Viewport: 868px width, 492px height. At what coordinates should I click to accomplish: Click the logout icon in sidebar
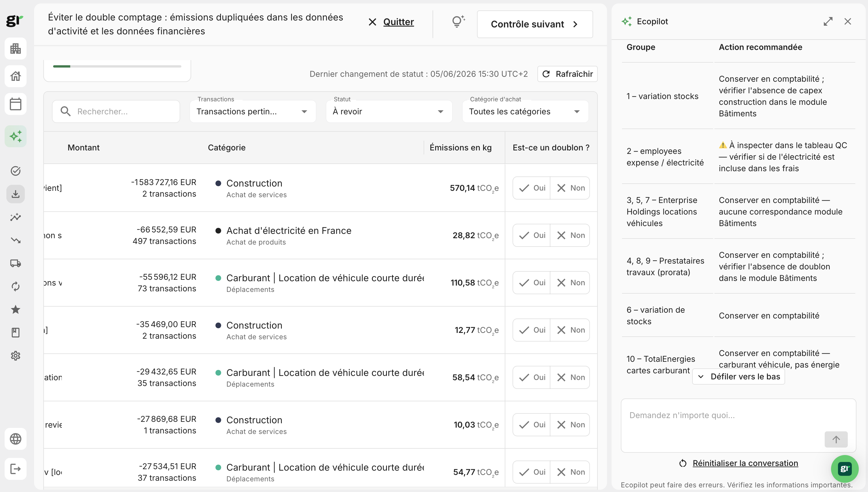point(16,469)
